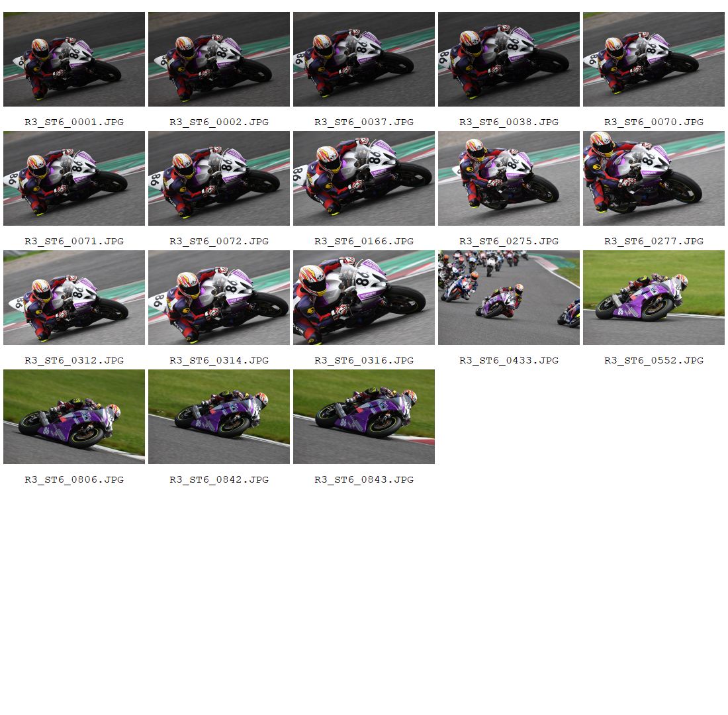Click the R3_ST6_0038.JPG photo
Image resolution: width=728 pixels, height=715 pixels.
coord(508,59)
